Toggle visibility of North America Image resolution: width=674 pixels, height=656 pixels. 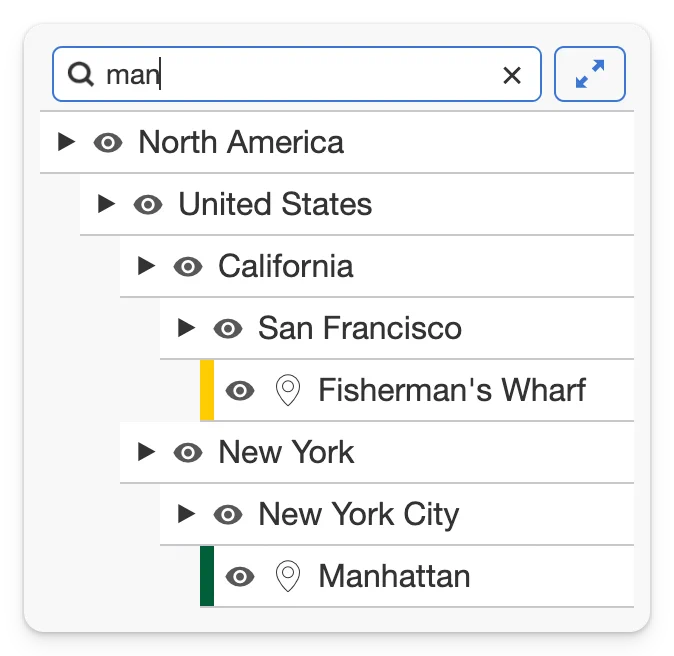point(108,142)
